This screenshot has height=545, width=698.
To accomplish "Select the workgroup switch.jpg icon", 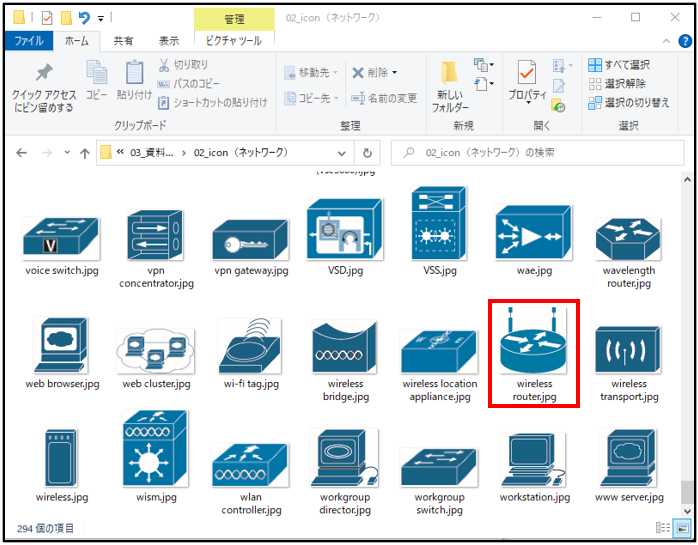I will 439,468.
